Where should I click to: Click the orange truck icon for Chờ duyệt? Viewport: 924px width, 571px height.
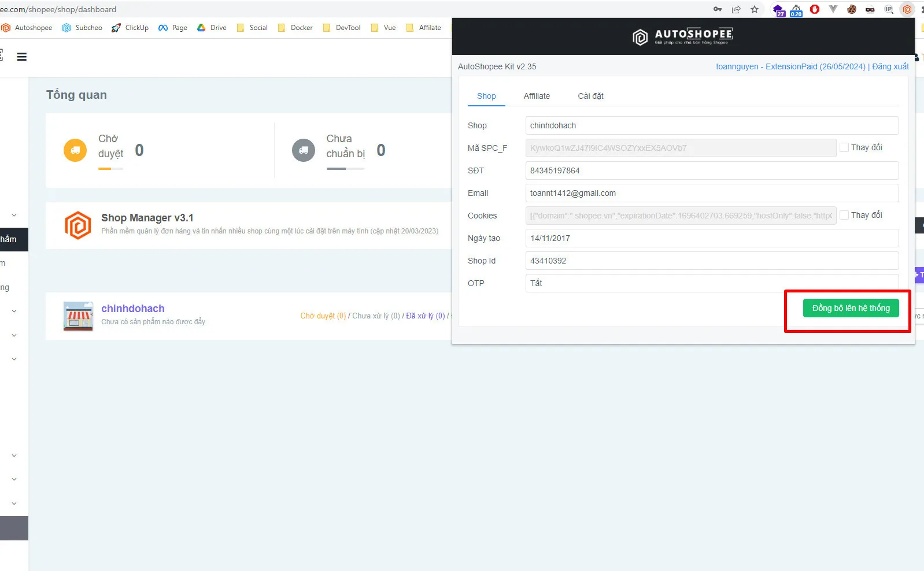point(75,150)
